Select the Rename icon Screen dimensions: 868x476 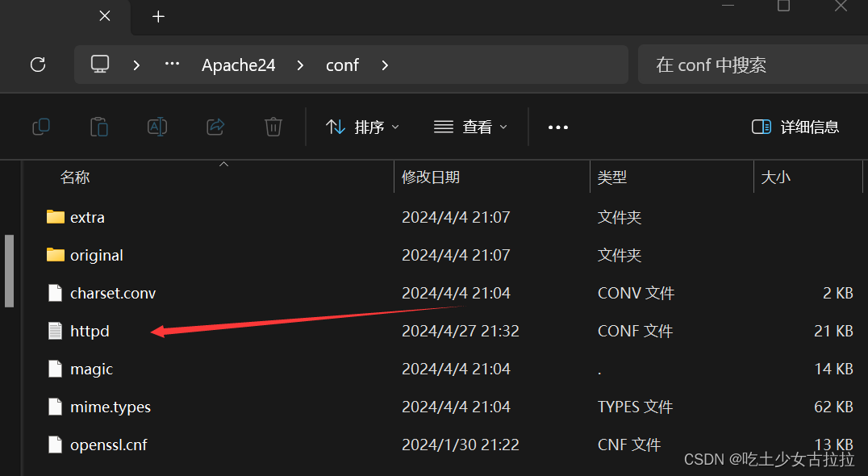tap(157, 127)
